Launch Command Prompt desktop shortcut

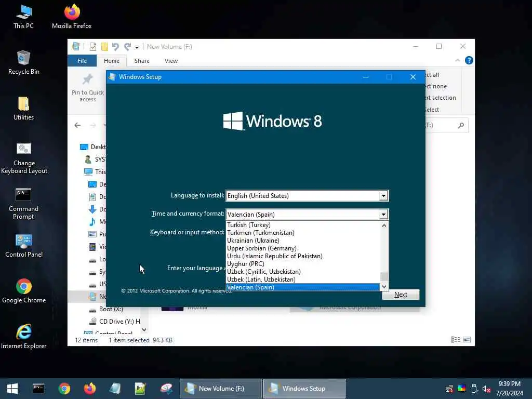[23, 204]
